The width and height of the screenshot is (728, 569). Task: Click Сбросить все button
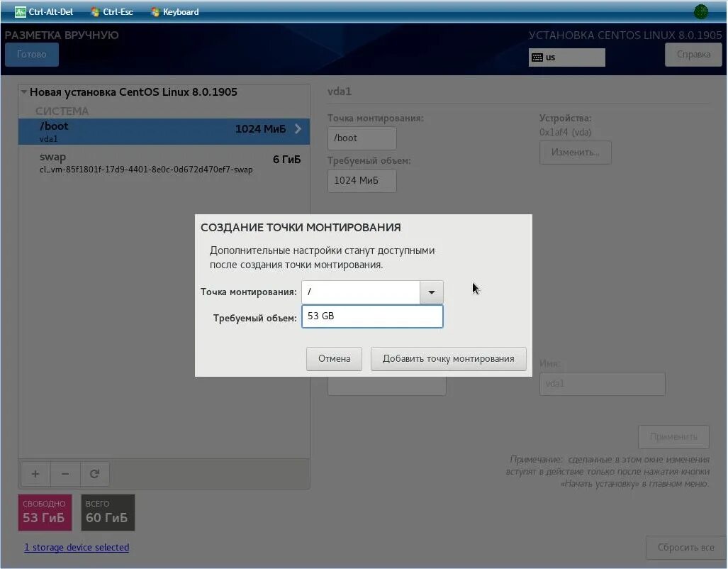point(685,548)
